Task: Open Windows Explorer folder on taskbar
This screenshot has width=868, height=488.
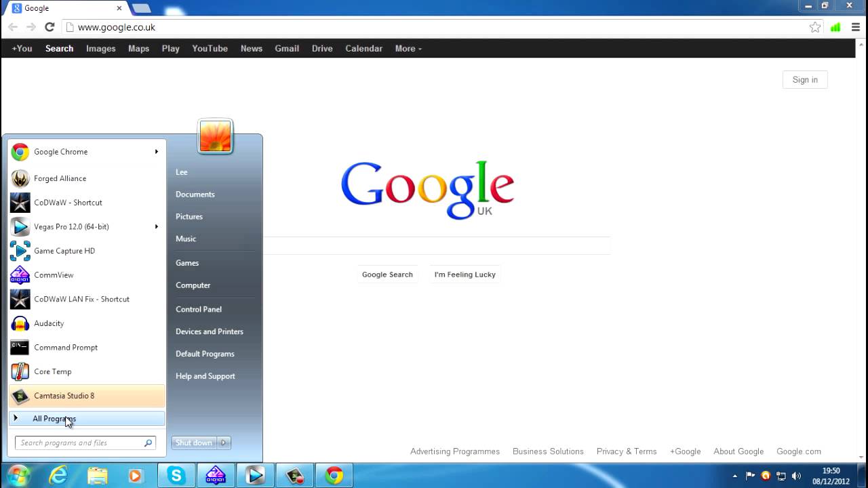Action: [98, 476]
